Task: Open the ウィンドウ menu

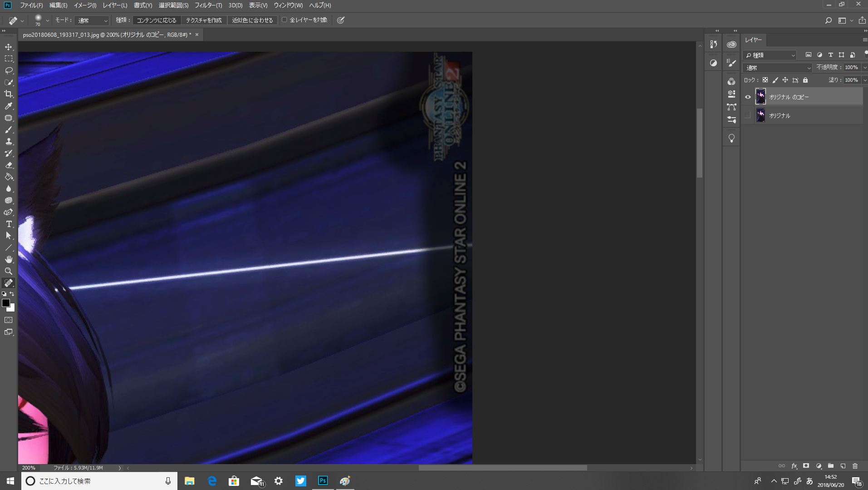Action: coord(288,5)
